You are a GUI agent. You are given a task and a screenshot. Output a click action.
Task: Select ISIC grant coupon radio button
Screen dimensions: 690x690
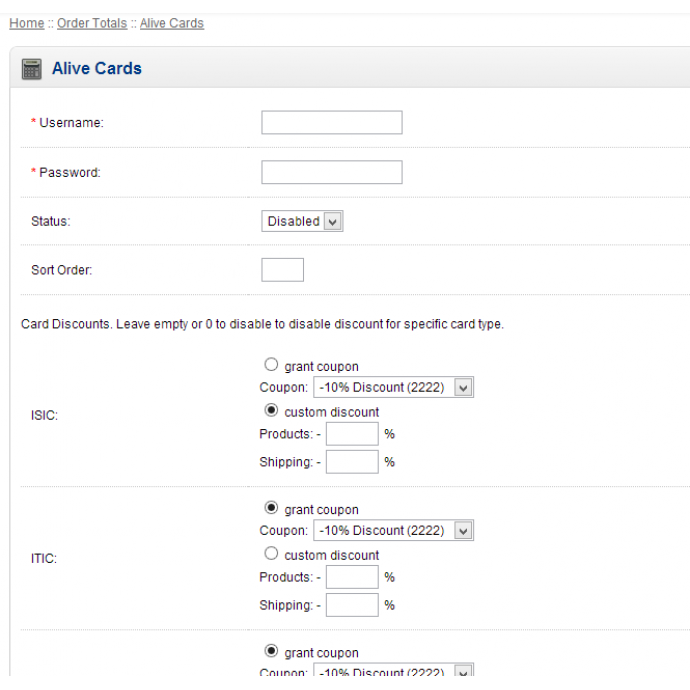click(x=271, y=364)
